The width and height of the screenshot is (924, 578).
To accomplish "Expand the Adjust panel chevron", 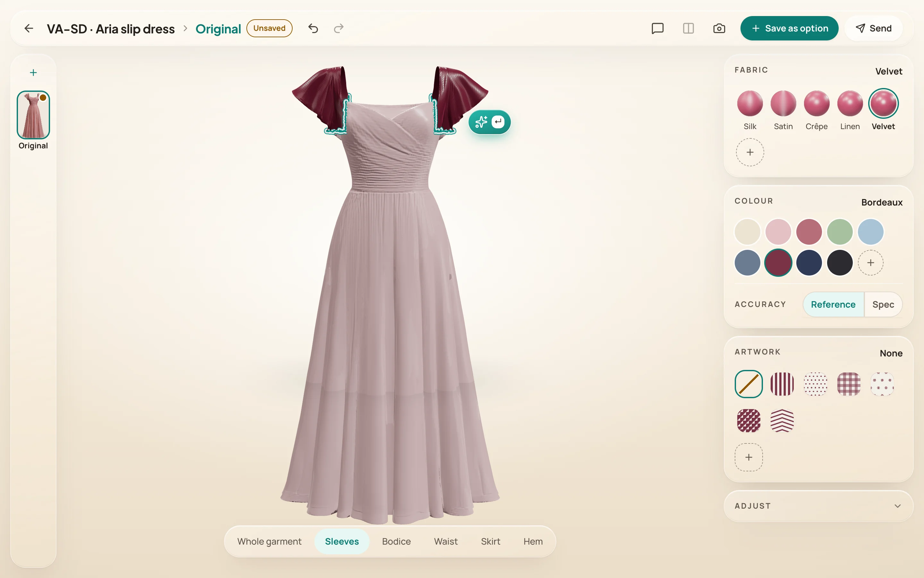I will pos(897,506).
